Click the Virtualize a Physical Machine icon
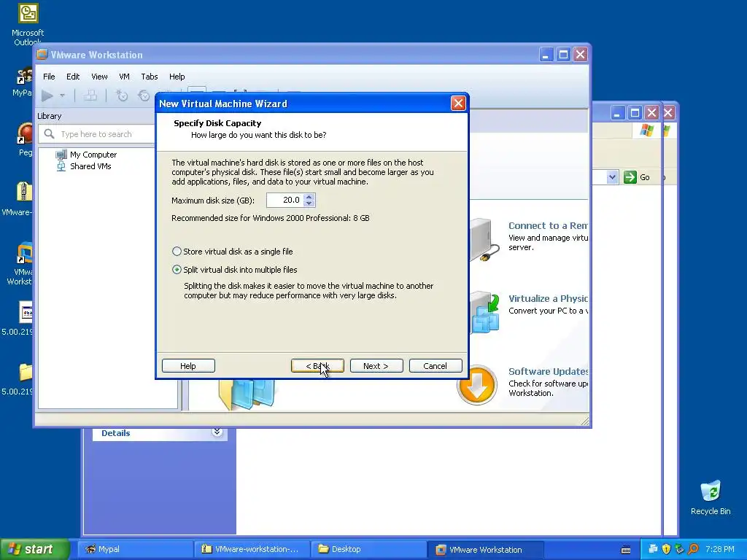The height and width of the screenshot is (560, 747). click(x=485, y=312)
